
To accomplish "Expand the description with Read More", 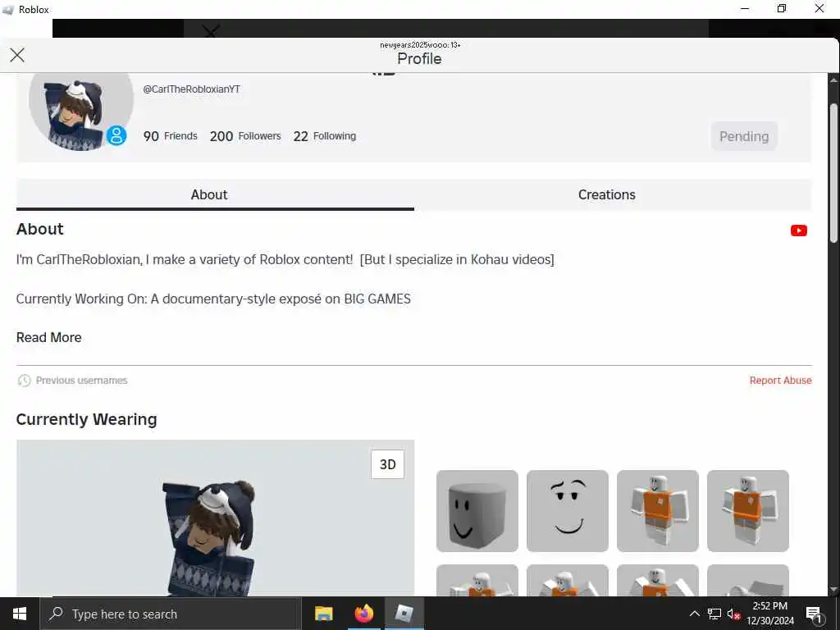I will (x=48, y=337).
